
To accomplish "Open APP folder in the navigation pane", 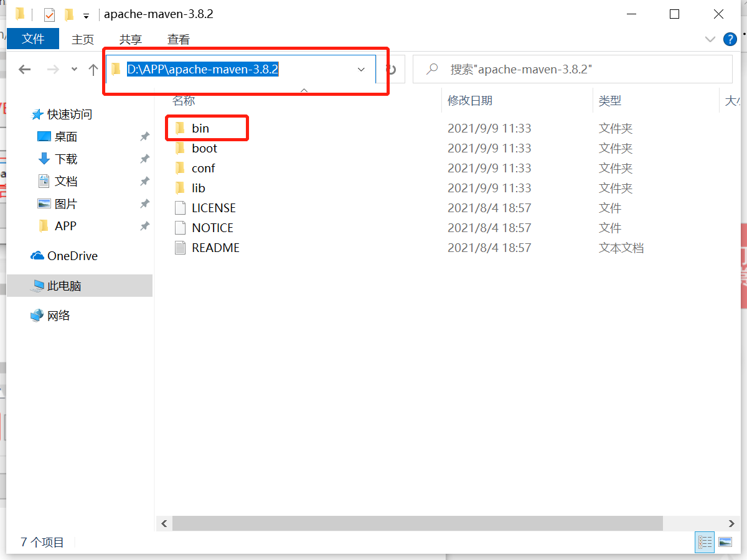I will coord(65,226).
